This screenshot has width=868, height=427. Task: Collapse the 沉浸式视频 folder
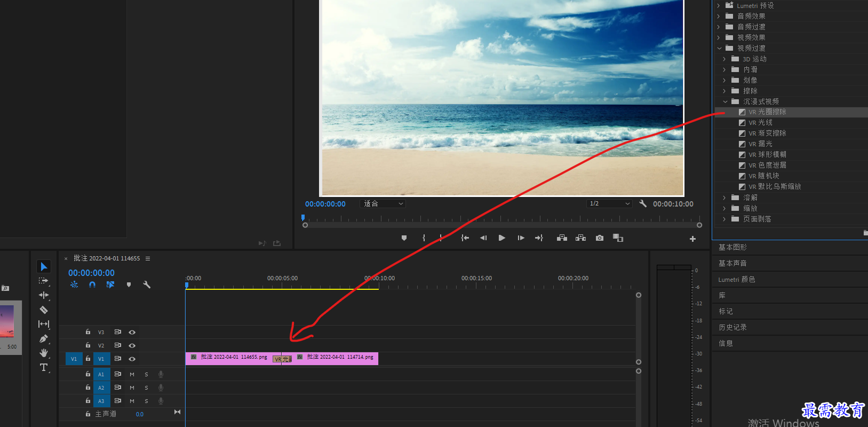(725, 101)
